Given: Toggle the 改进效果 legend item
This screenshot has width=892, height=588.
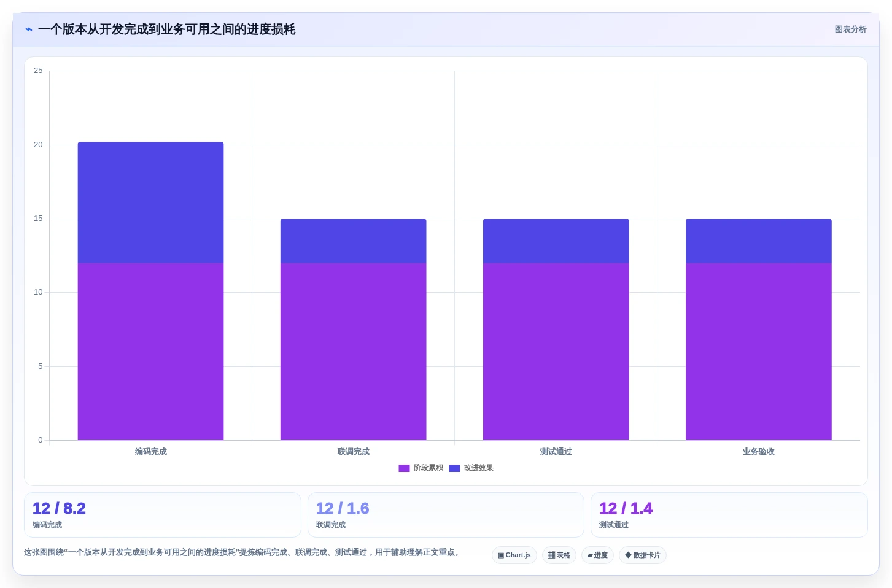Looking at the screenshot, I should (x=471, y=468).
